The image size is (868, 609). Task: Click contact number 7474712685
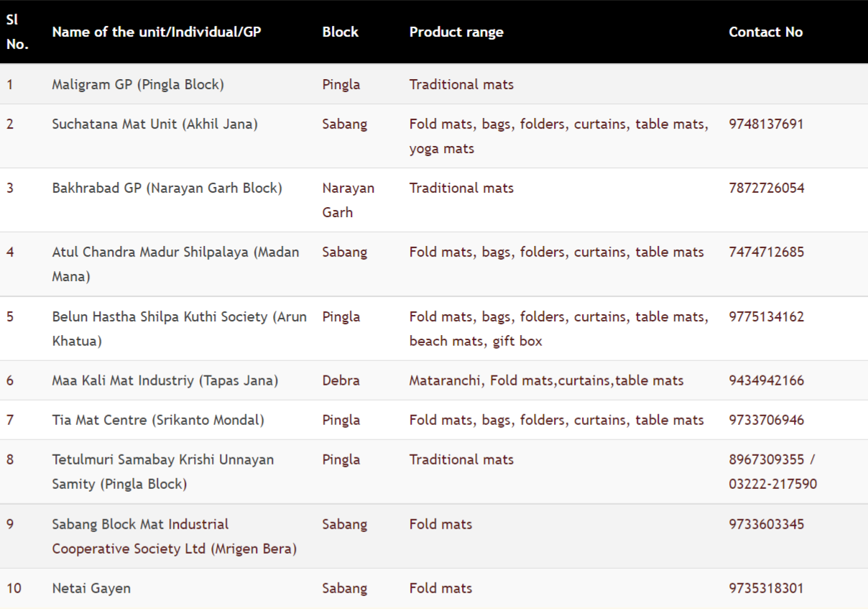coord(766,252)
